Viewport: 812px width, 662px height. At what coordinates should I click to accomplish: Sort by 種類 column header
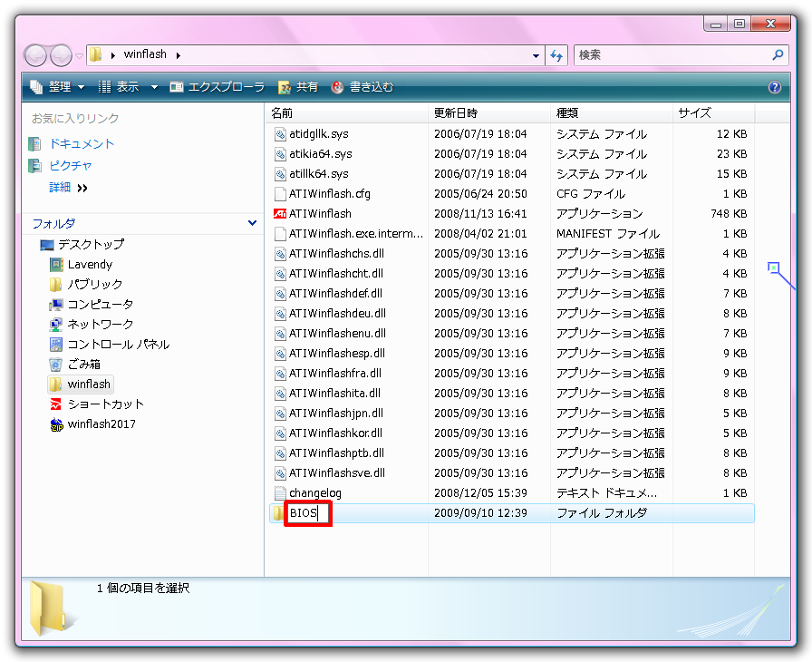point(611,113)
